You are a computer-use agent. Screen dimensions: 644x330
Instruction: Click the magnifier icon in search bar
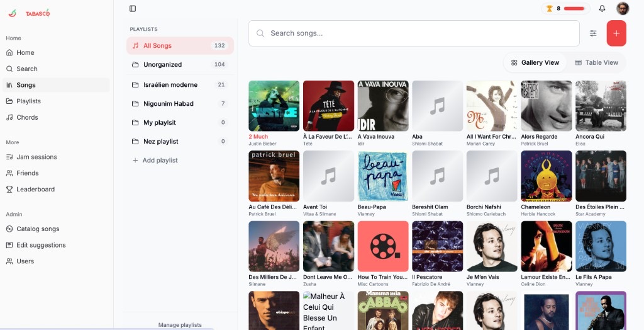coord(260,33)
